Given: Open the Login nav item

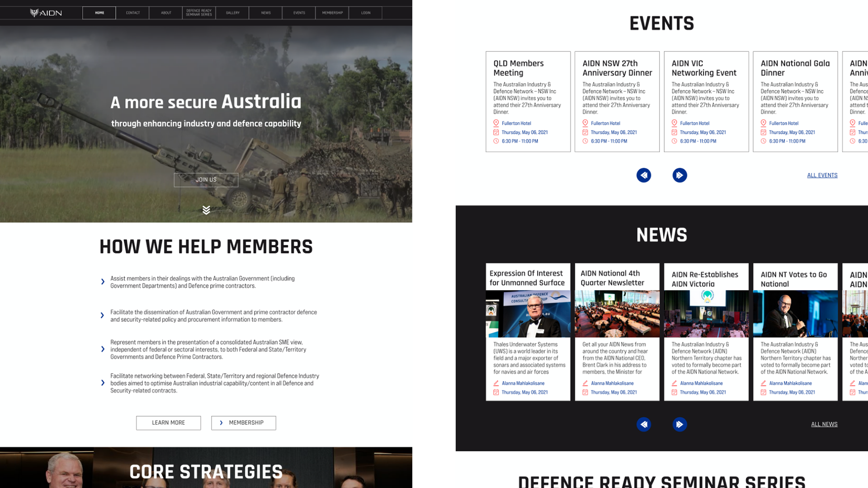Looking at the screenshot, I should (x=366, y=13).
